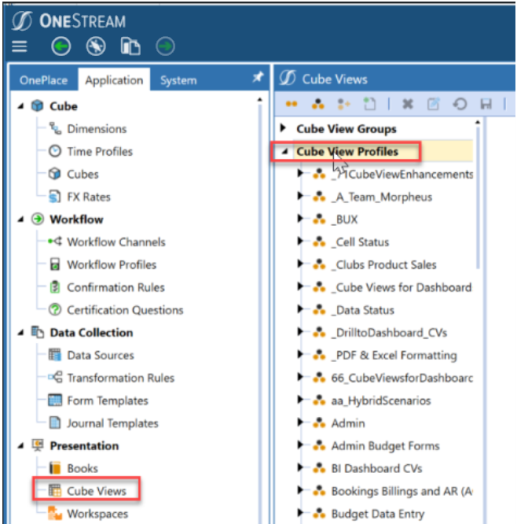Click the navigation panel scroll-up arrow
Viewport: 517px width, 524px height.
260,99
